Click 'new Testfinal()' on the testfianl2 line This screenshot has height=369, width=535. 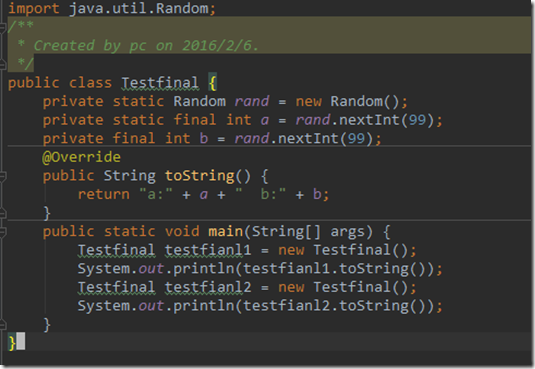(x=343, y=287)
